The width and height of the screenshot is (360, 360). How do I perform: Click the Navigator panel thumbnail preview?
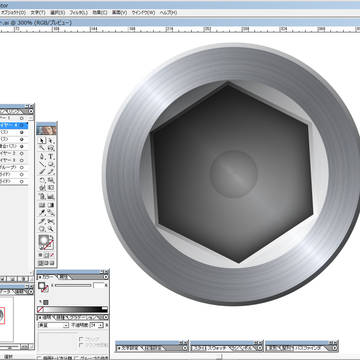tap(6, 319)
